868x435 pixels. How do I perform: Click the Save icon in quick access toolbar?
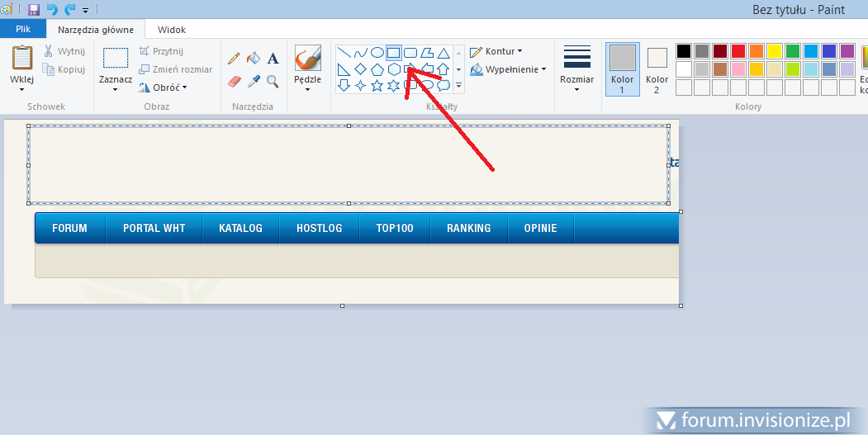coord(34,10)
